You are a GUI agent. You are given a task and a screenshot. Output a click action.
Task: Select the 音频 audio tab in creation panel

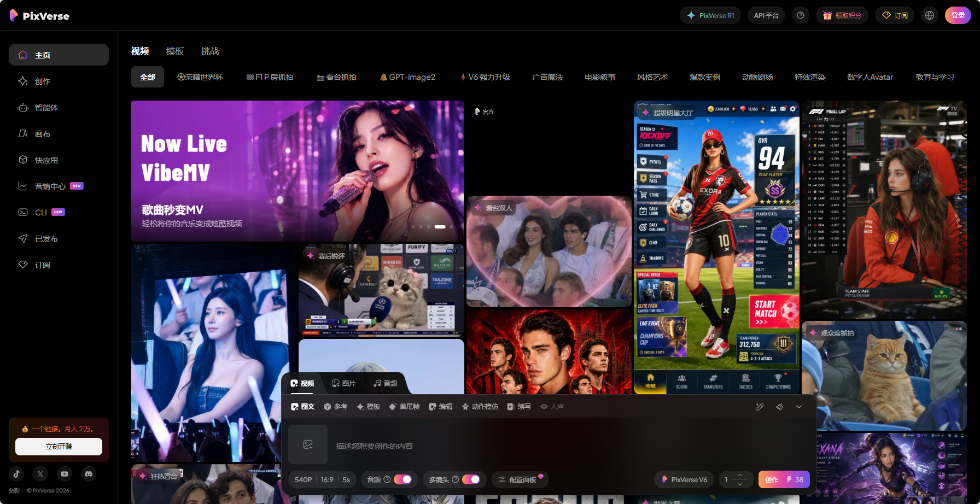(x=386, y=383)
